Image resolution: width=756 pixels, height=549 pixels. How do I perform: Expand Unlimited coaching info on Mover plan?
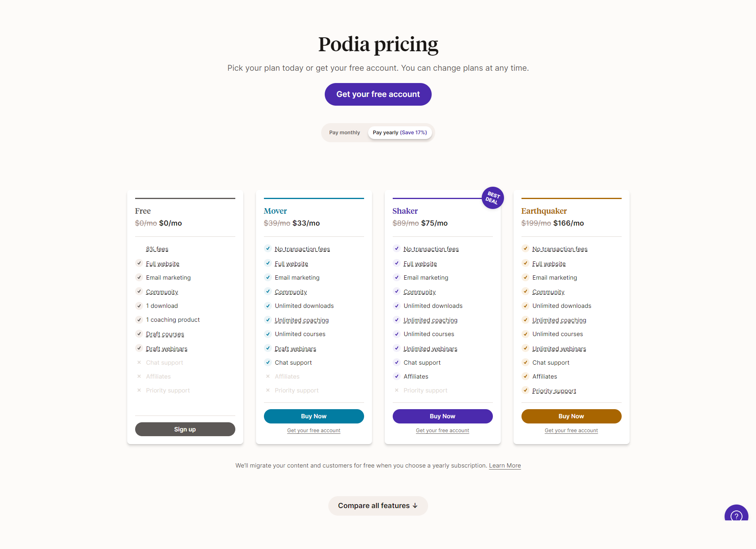click(x=301, y=320)
